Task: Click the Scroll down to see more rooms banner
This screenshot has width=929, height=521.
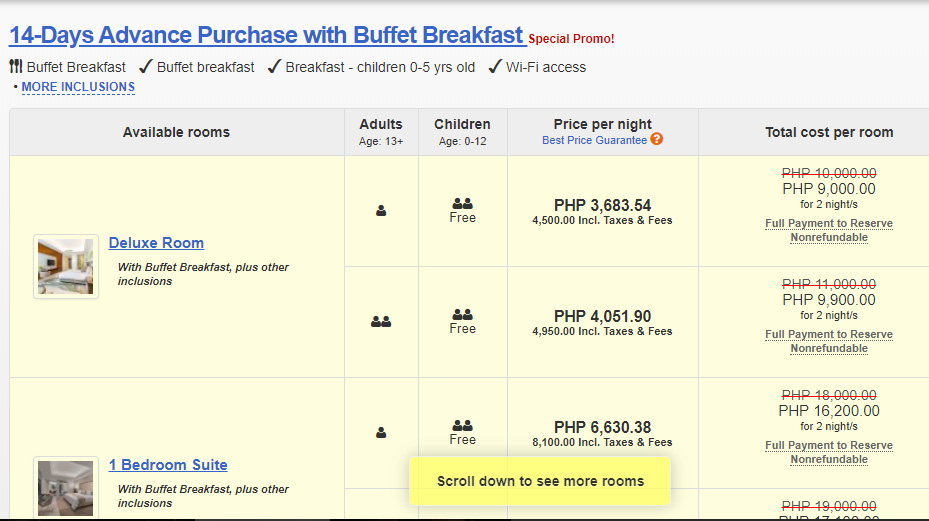Action: point(540,481)
